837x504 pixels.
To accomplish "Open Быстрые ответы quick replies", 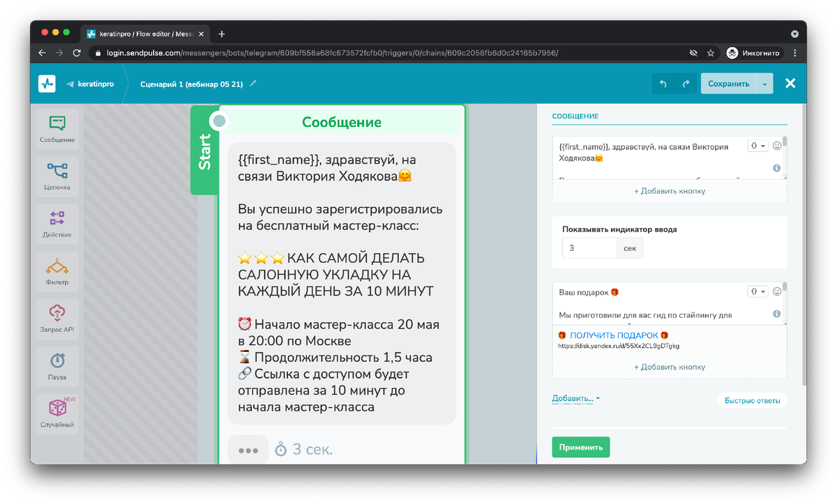I will (752, 400).
